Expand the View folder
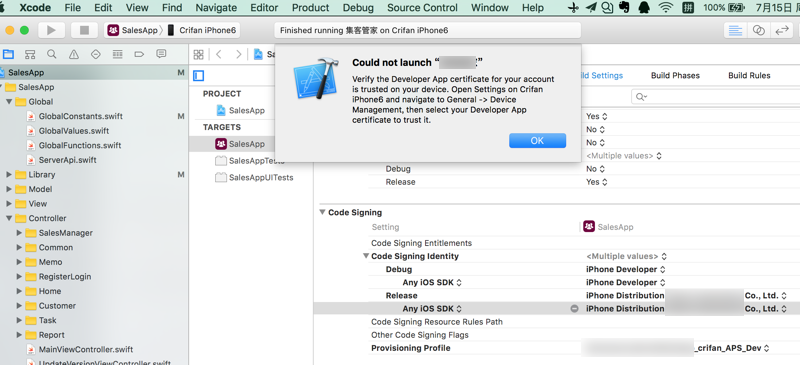 [9, 204]
